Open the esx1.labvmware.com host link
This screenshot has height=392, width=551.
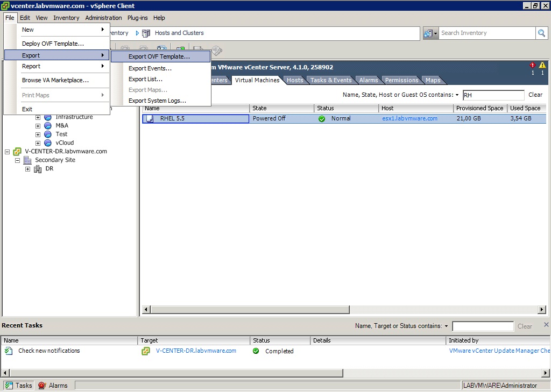pos(409,118)
